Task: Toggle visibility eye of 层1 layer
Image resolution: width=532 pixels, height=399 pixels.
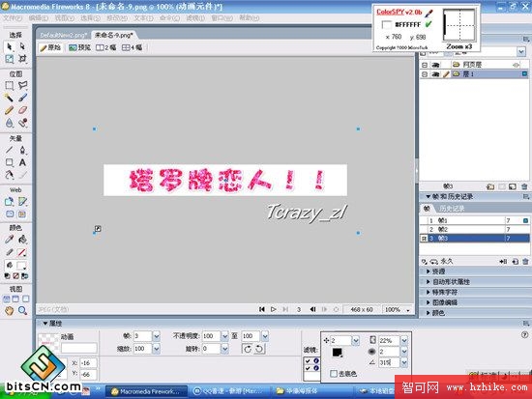Action: pyautogui.click(x=435, y=73)
